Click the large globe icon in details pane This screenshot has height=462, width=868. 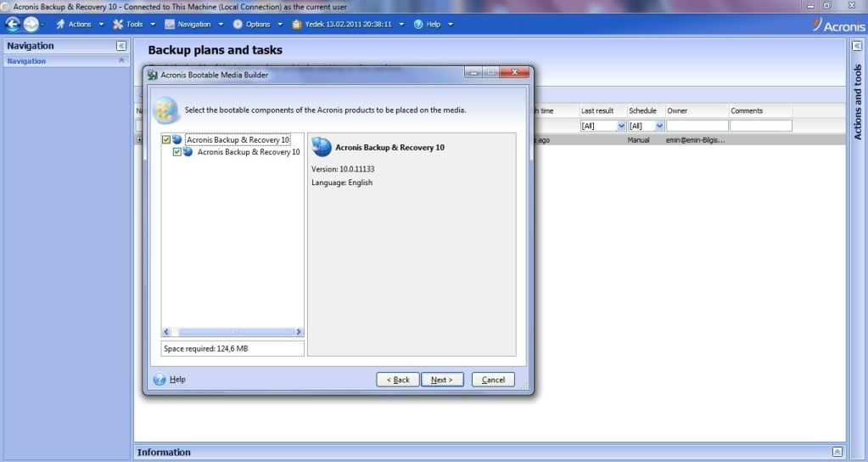[x=322, y=148]
